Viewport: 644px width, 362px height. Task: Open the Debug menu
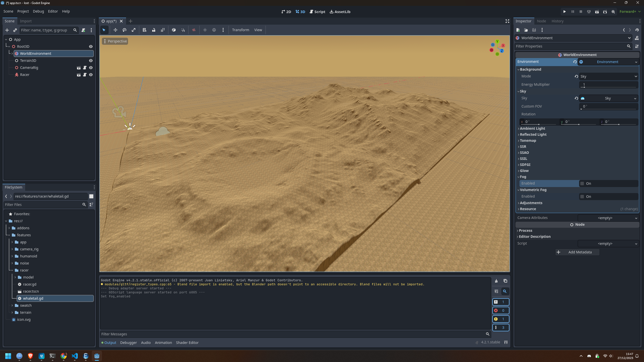pyautogui.click(x=38, y=11)
